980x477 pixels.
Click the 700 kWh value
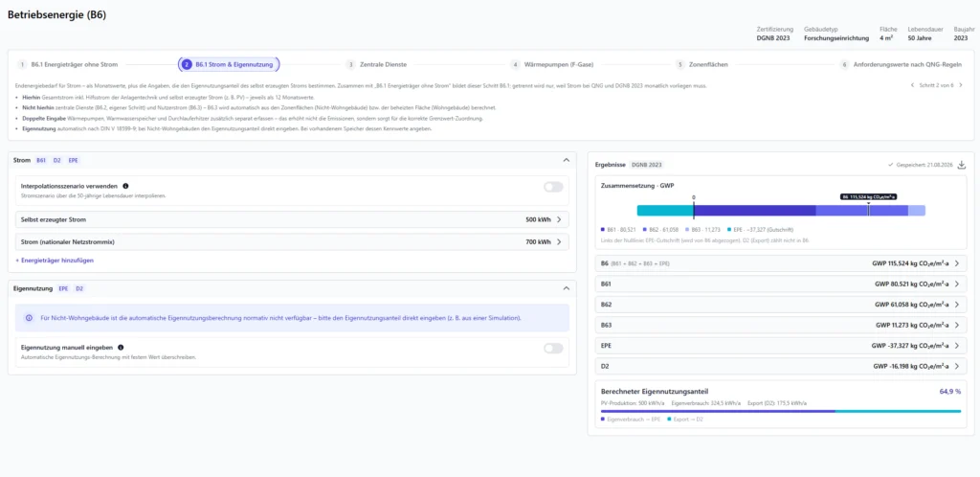(x=538, y=242)
